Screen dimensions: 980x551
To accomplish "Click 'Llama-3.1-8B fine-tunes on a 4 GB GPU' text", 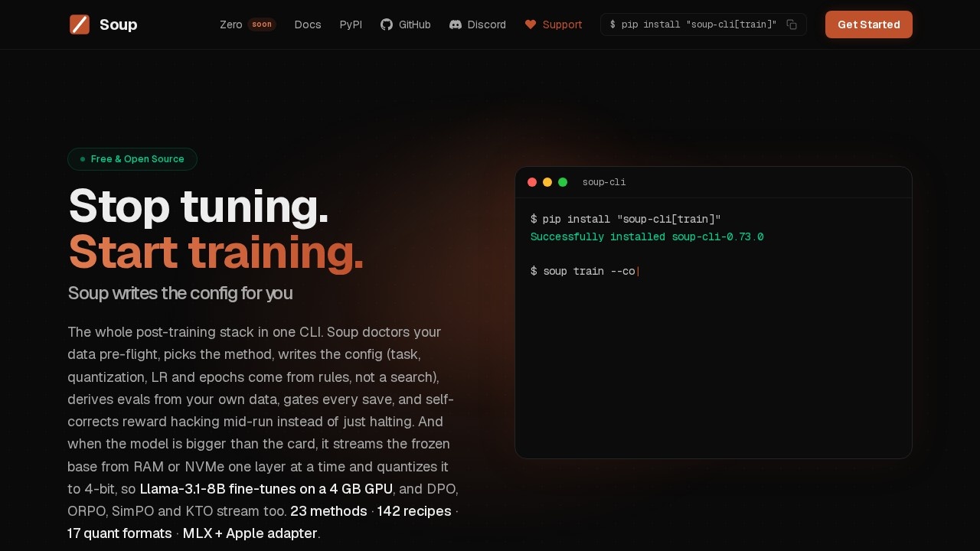I will 266,488.
